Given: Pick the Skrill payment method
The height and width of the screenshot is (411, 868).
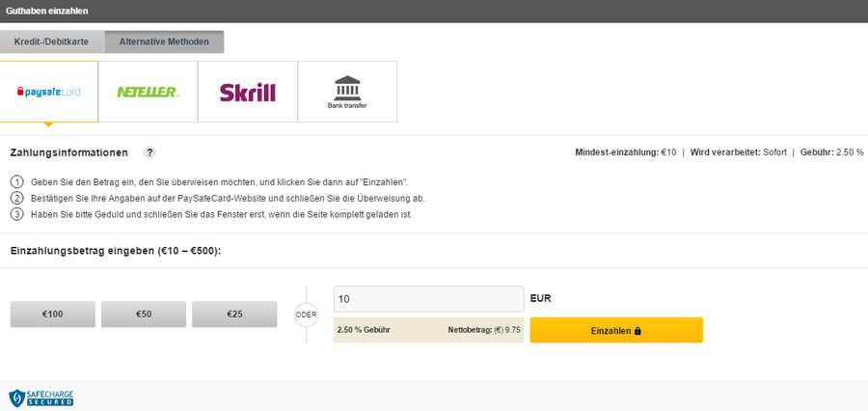Looking at the screenshot, I should tap(248, 92).
